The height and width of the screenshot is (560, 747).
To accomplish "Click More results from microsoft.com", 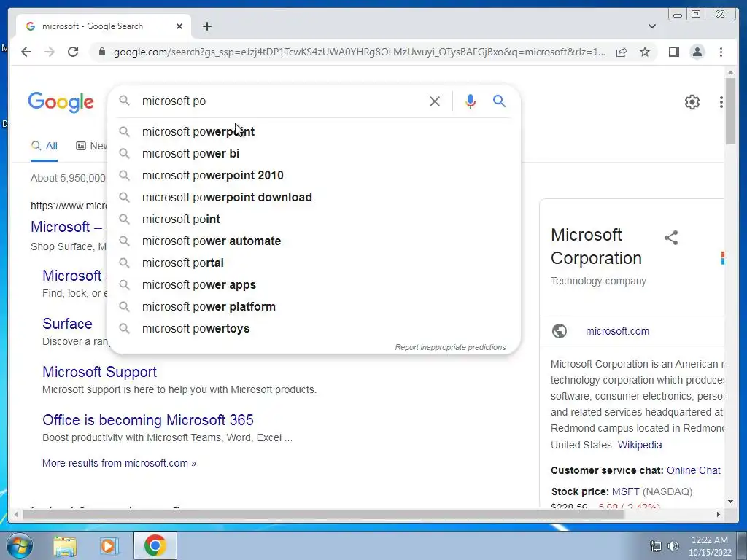I will (119, 463).
